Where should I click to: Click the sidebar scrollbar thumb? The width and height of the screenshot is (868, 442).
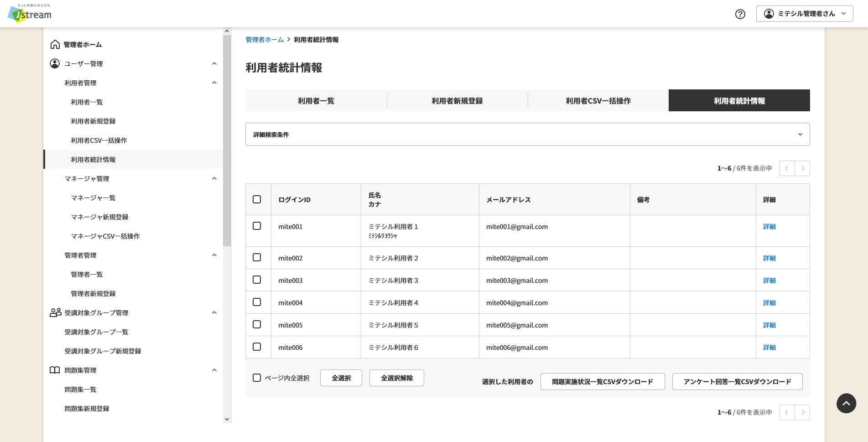coord(227,140)
